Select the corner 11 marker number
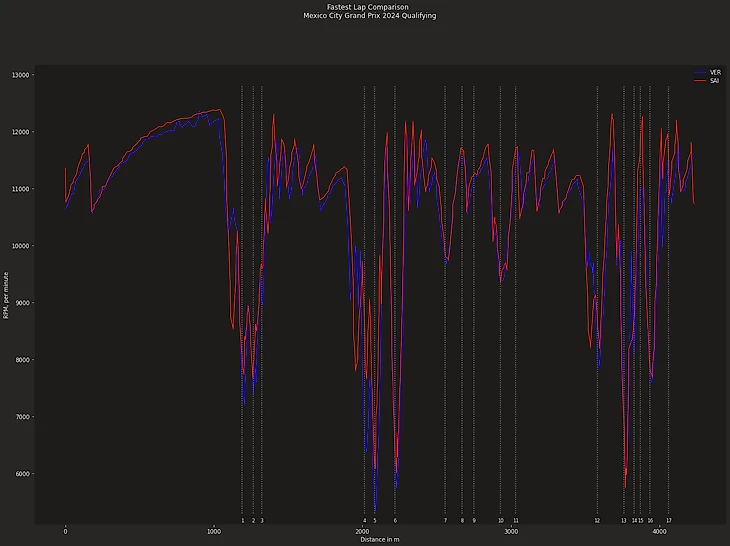 click(x=515, y=521)
